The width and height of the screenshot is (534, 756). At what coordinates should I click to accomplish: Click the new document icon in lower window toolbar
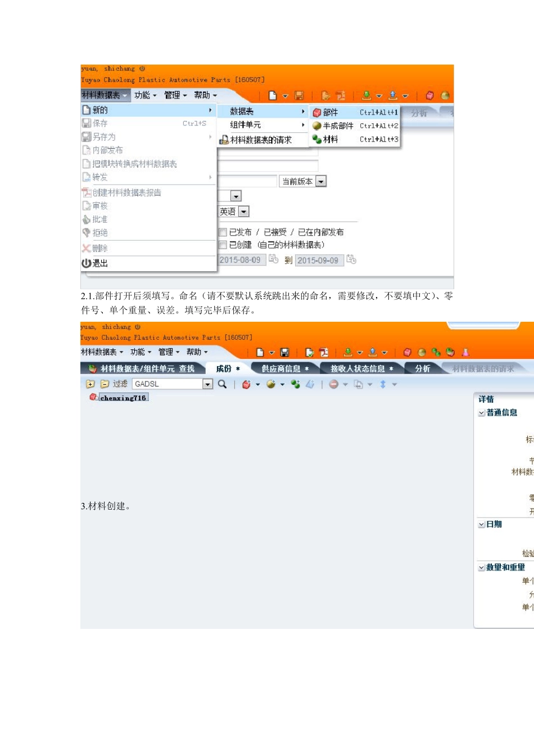pos(260,353)
